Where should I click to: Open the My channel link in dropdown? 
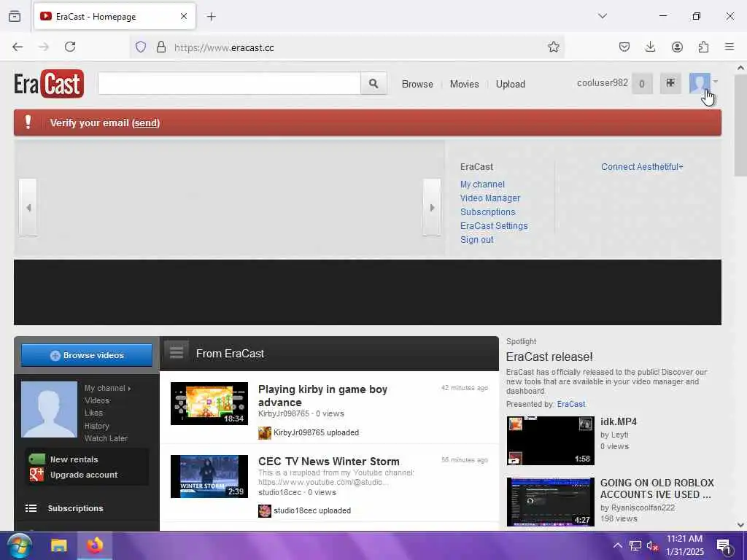point(482,184)
